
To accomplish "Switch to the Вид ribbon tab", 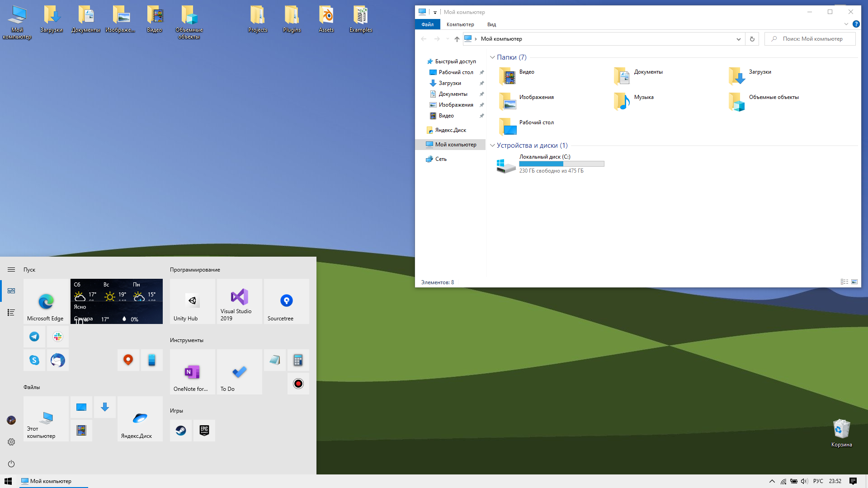I will click(491, 24).
